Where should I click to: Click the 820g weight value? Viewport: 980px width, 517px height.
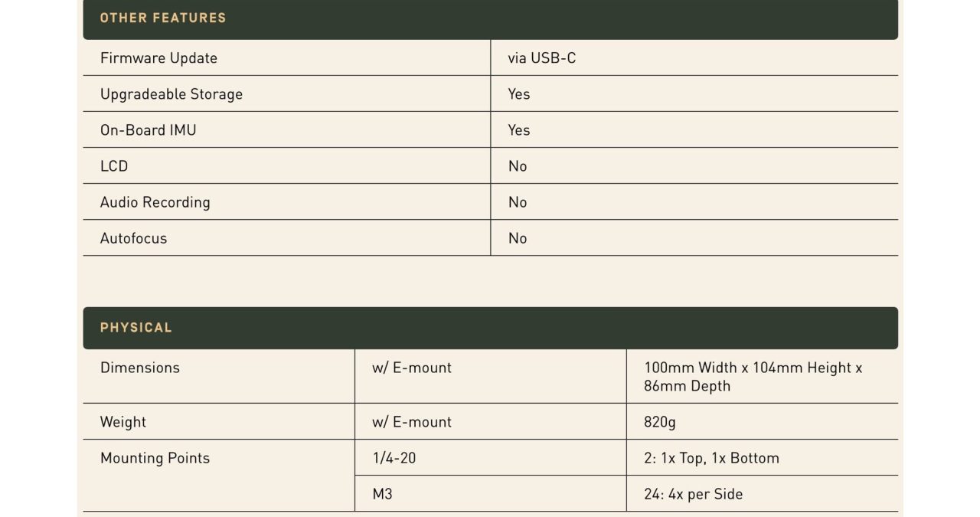[x=660, y=422]
